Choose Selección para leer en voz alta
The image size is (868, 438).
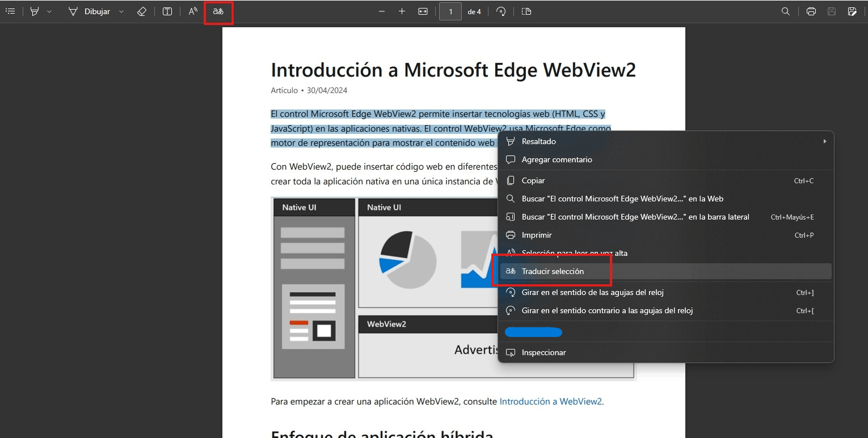[x=666, y=253]
